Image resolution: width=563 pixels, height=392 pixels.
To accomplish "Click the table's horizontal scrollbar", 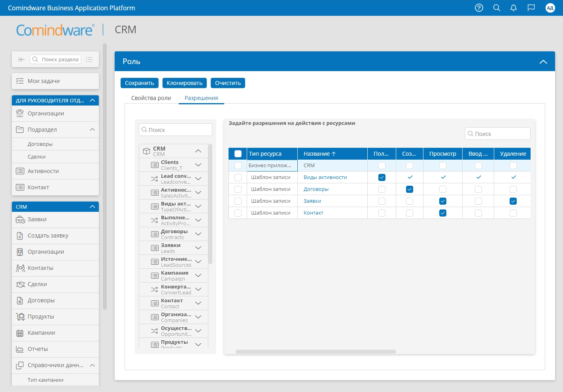I will pos(316,352).
